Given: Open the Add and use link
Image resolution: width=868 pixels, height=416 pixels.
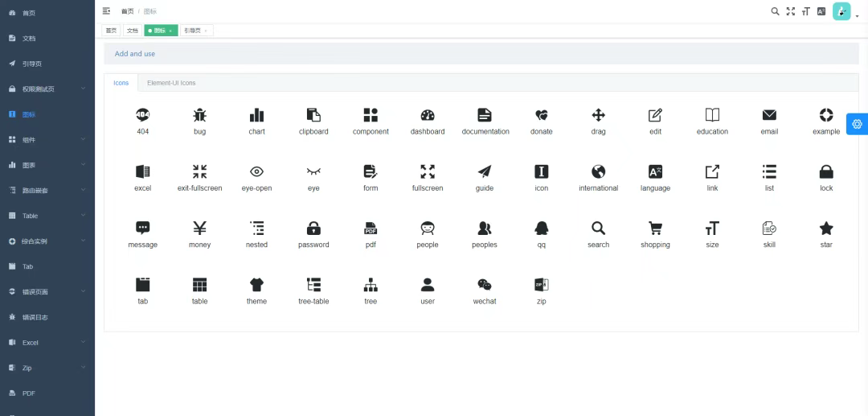Looking at the screenshot, I should [135, 54].
